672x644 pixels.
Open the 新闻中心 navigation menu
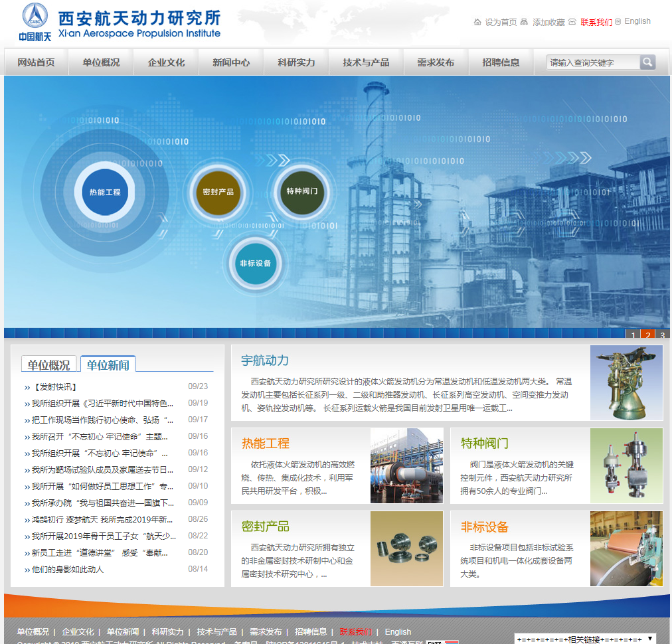click(x=230, y=62)
